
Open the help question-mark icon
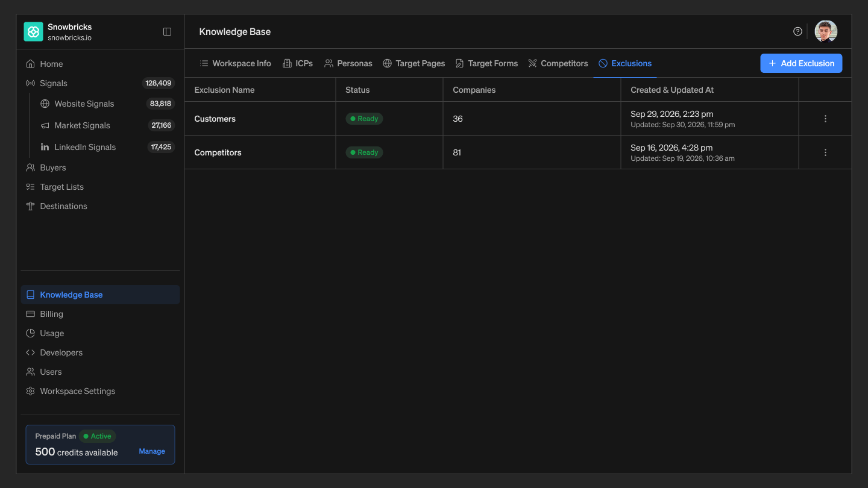point(797,31)
